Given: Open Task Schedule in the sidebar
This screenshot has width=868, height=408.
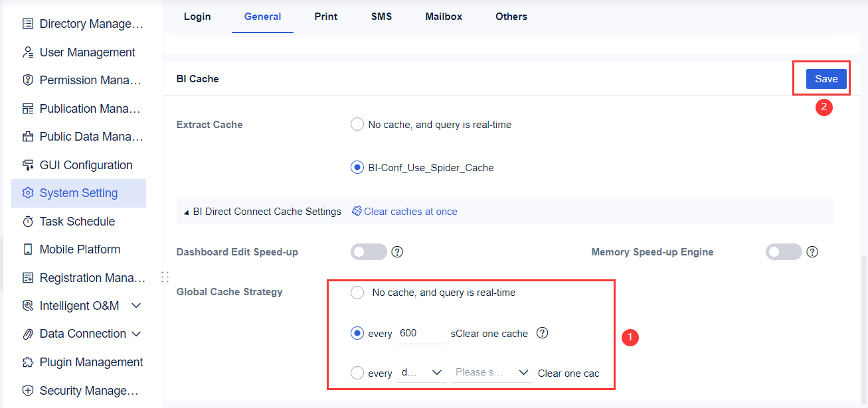Looking at the screenshot, I should coord(78,222).
